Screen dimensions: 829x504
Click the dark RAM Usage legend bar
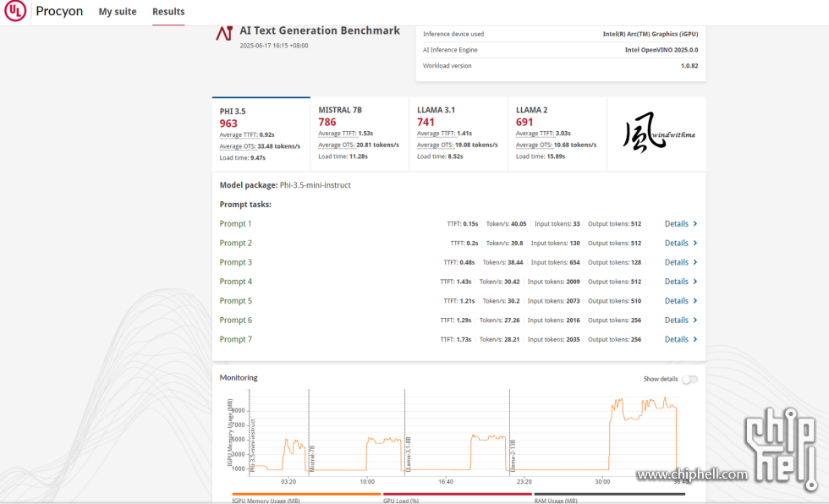pyautogui.click(x=610, y=495)
